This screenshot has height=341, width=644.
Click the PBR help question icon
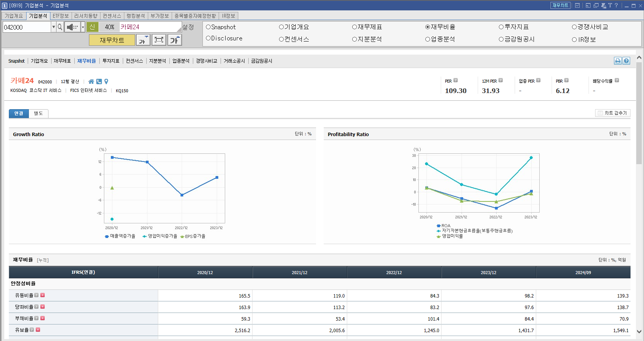[566, 80]
